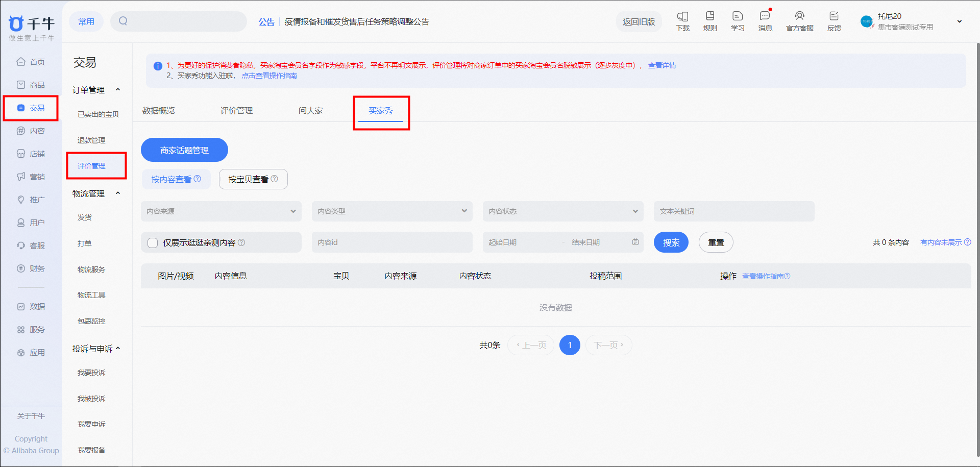980x467 pixels.
Task: Open 首页 home icon in sidebar
Action: pos(21,62)
